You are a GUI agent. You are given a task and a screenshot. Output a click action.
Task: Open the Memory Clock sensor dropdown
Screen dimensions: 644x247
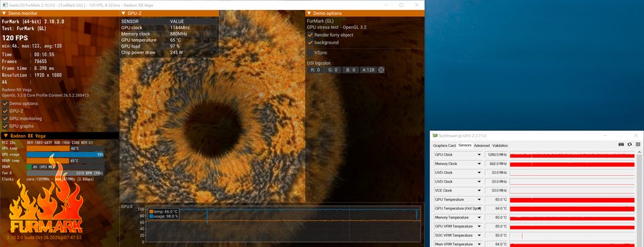479,164
